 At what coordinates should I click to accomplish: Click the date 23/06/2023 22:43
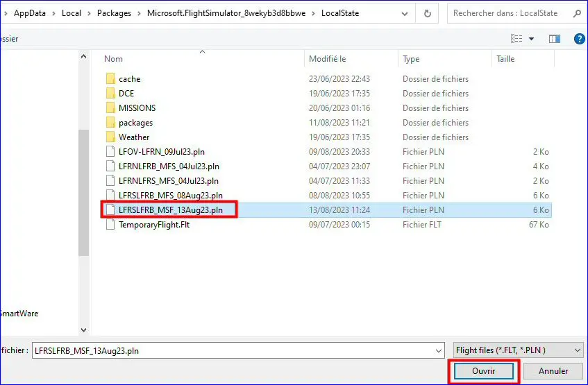click(339, 78)
